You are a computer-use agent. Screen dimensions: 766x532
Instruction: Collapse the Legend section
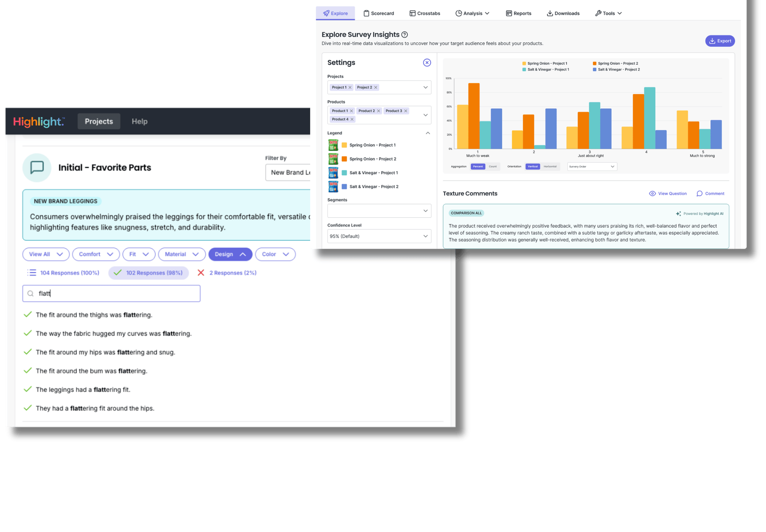pos(428,133)
